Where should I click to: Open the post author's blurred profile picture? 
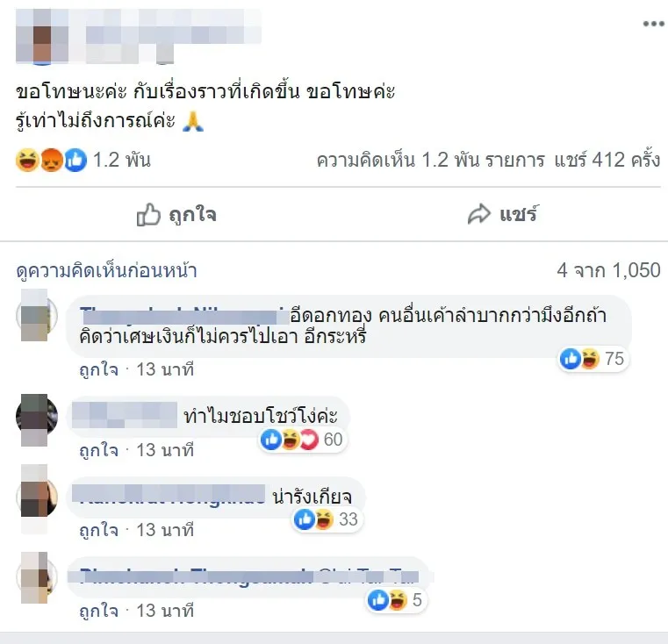(x=42, y=38)
